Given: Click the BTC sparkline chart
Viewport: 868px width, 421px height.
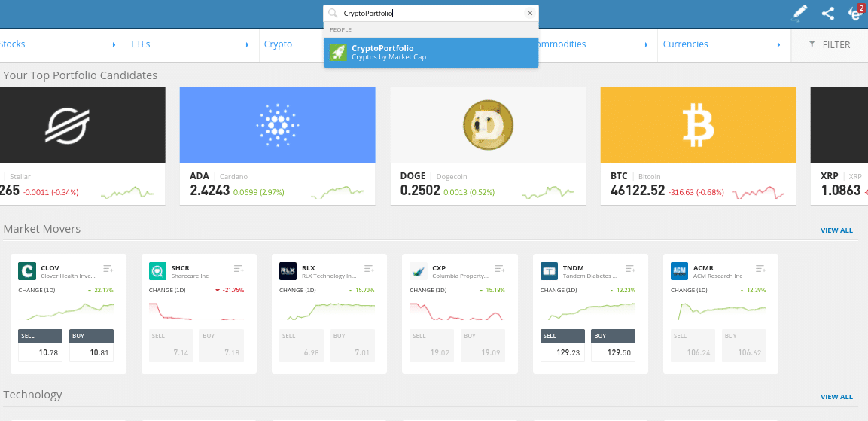Looking at the screenshot, I should pyautogui.click(x=758, y=193).
